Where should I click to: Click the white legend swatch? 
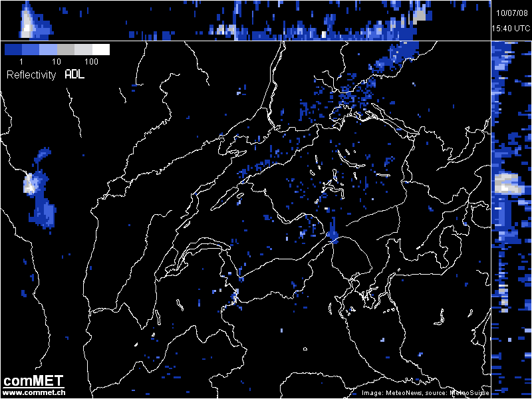pos(101,49)
